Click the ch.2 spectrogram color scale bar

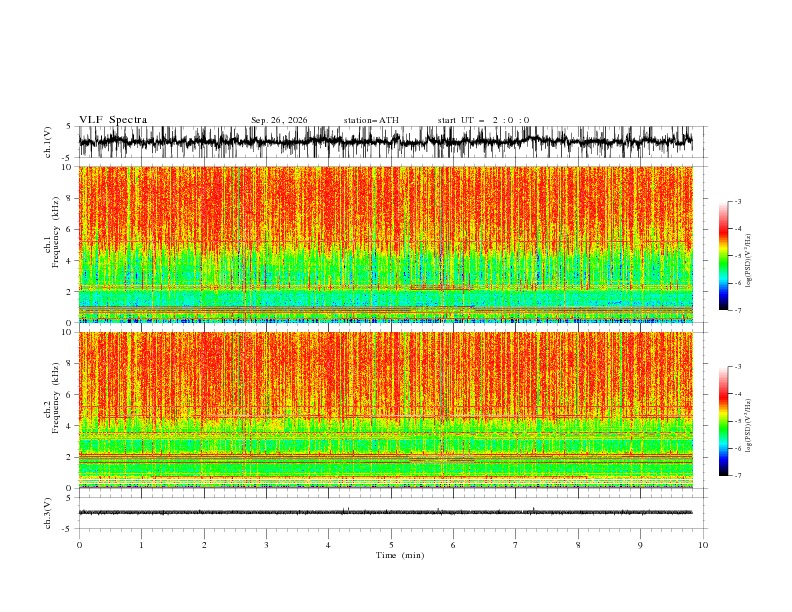(x=723, y=421)
